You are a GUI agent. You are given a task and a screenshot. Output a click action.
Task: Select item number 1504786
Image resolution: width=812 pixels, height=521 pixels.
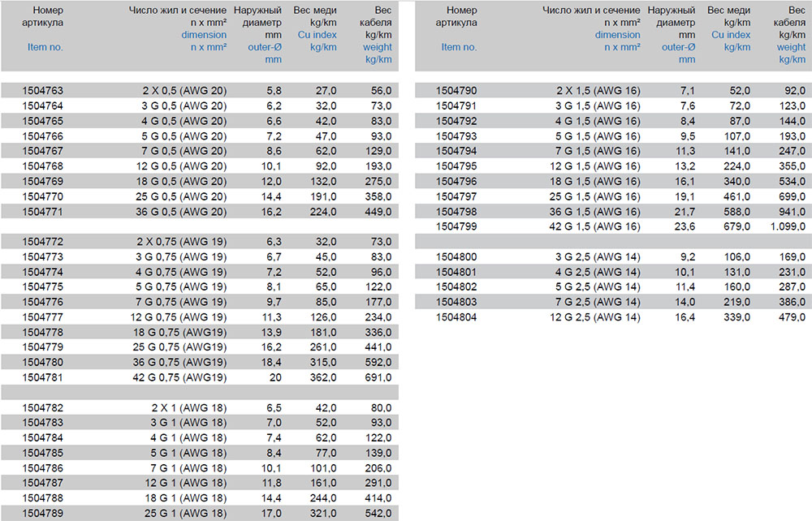point(42,468)
